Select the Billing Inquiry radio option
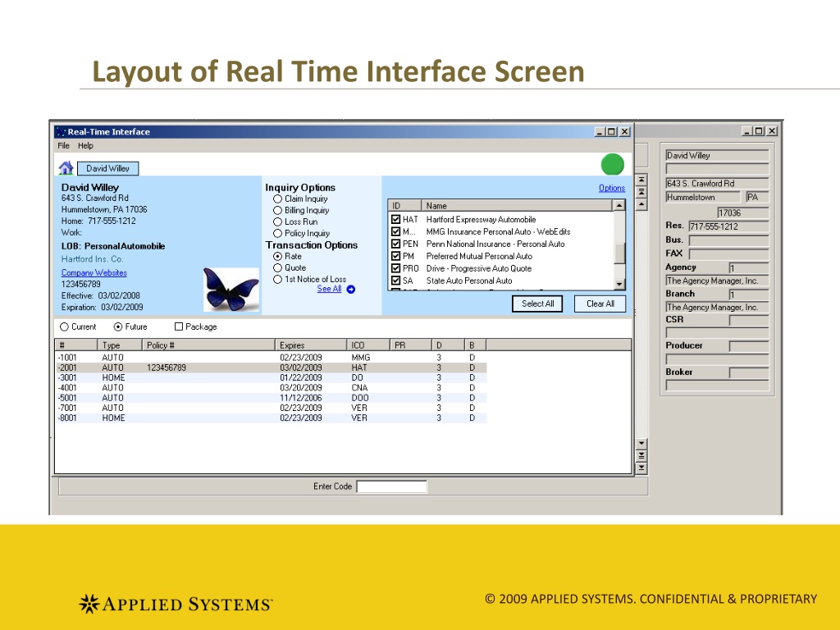Viewport: 840px width, 630px height. pos(277,211)
